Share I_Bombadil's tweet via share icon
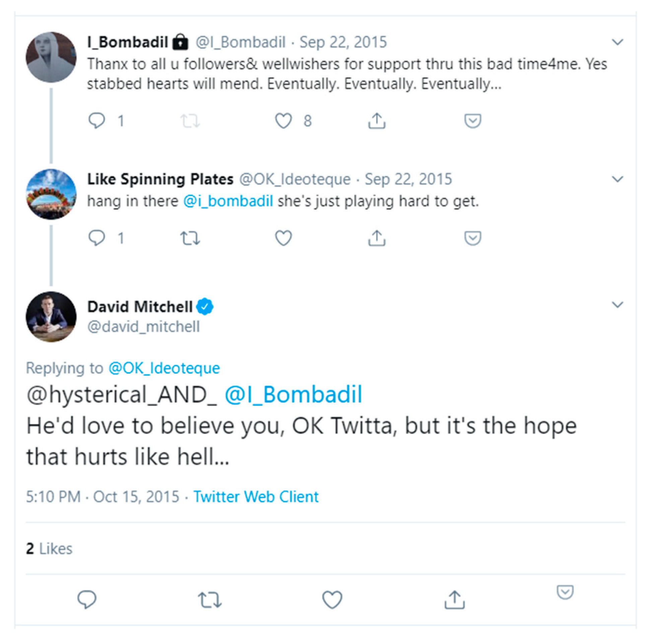This screenshot has height=644, width=645. pos(377,121)
